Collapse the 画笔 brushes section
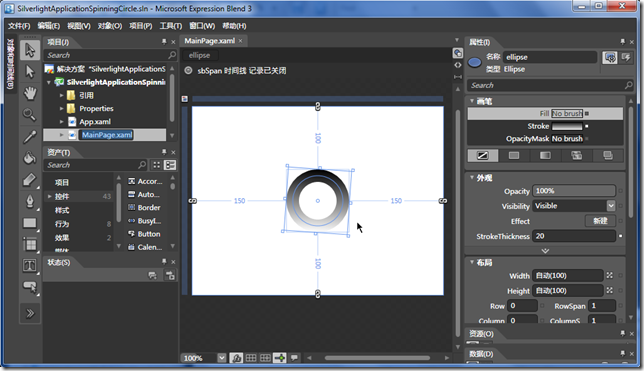This screenshot has height=371, width=644. [x=472, y=101]
